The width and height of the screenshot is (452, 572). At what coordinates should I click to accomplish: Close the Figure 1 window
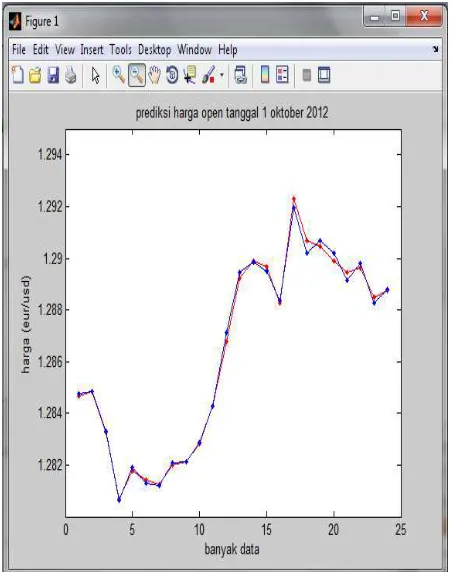424,16
